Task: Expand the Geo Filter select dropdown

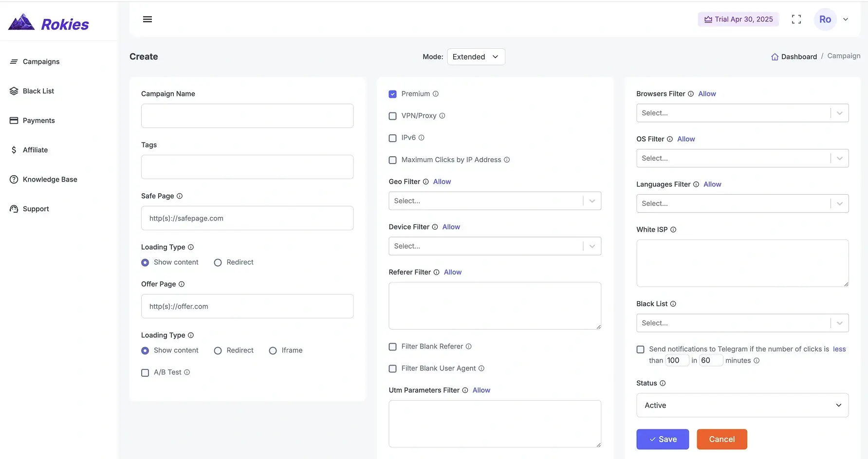Action: click(495, 201)
